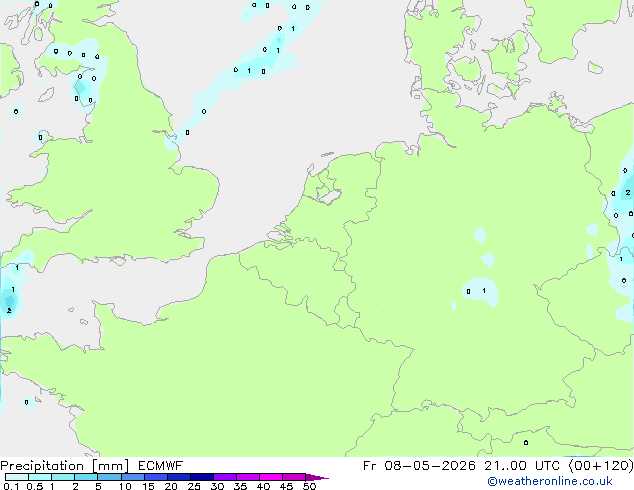
Task: Click the 0.5–1 mm legend swatch
Action: 40,477
